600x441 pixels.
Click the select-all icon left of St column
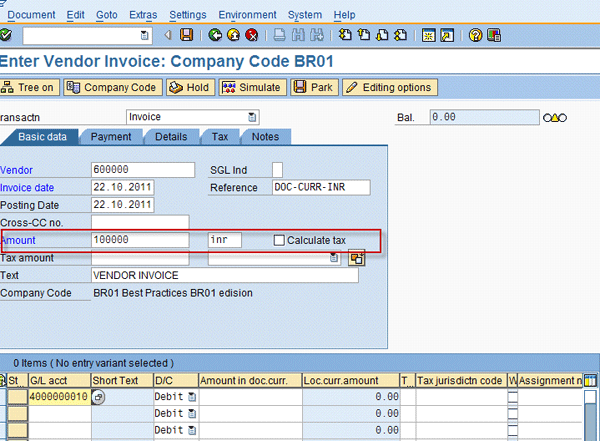(3, 381)
